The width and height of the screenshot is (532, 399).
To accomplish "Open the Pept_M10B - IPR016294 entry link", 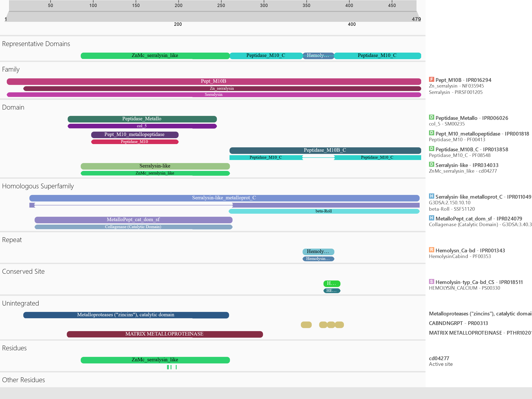I will pyautogui.click(x=463, y=80).
